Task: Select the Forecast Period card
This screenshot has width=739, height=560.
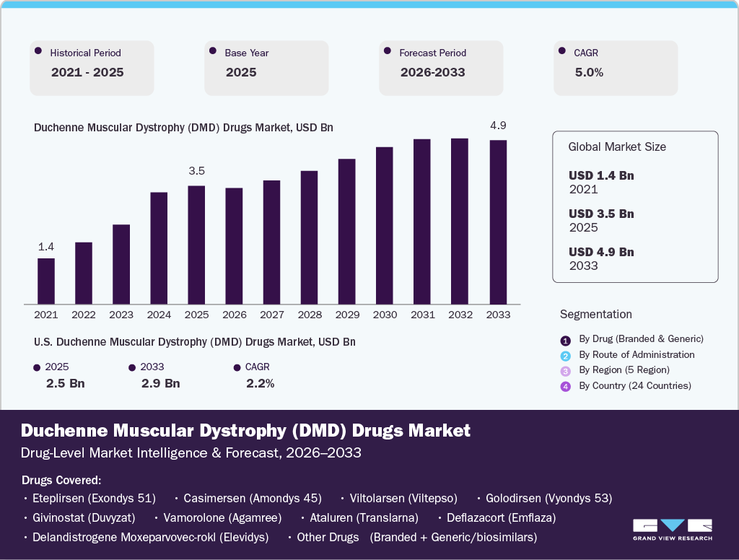Action: point(441,68)
